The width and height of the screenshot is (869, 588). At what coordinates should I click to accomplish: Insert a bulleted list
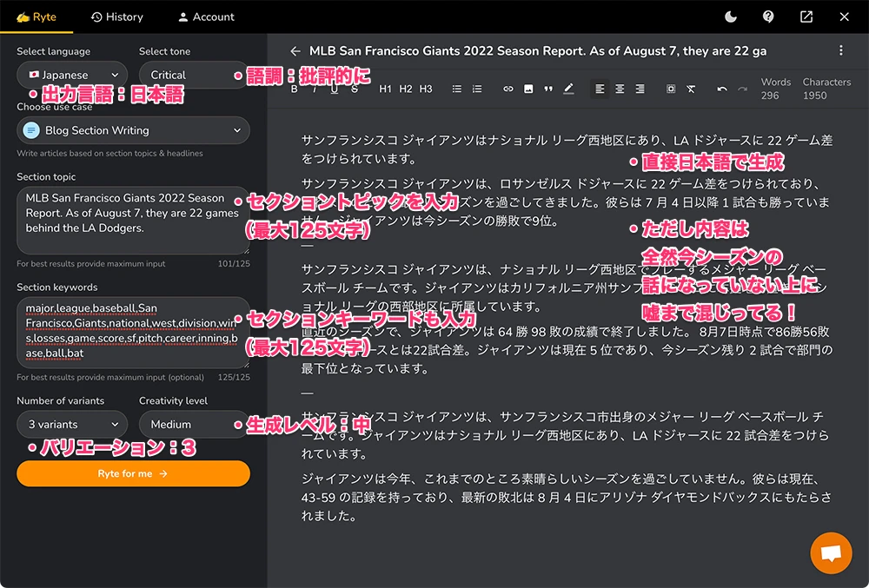(x=457, y=89)
